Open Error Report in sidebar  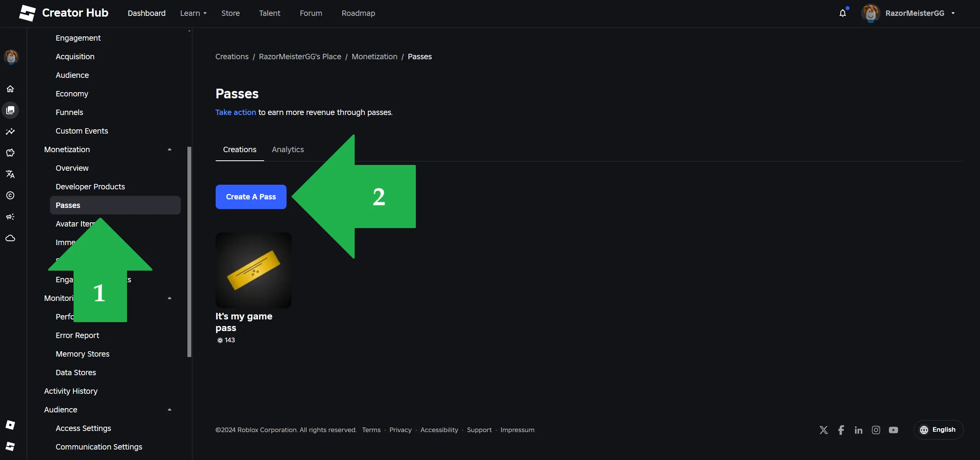pyautogui.click(x=77, y=335)
